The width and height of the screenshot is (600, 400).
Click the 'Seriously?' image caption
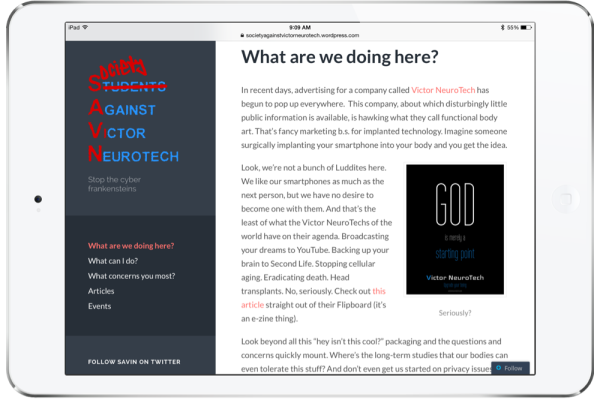coord(455,313)
